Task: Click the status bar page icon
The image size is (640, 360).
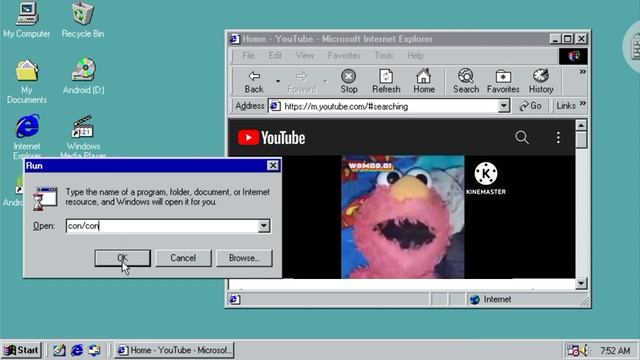Action: (x=234, y=299)
